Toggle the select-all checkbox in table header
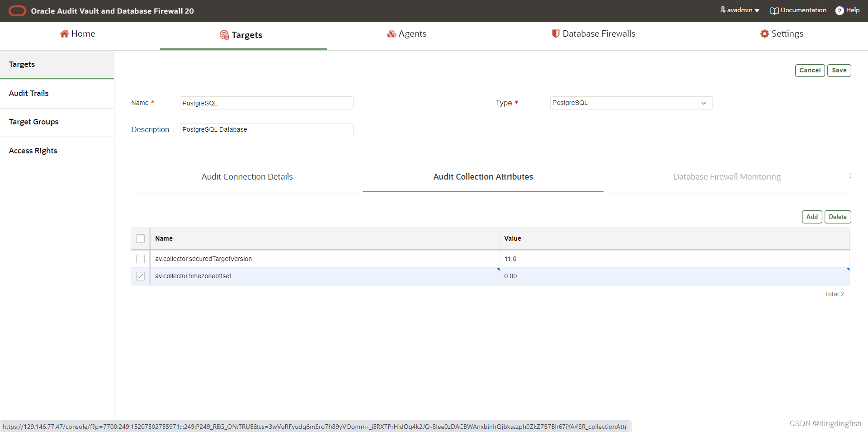The image size is (868, 432). tap(141, 238)
